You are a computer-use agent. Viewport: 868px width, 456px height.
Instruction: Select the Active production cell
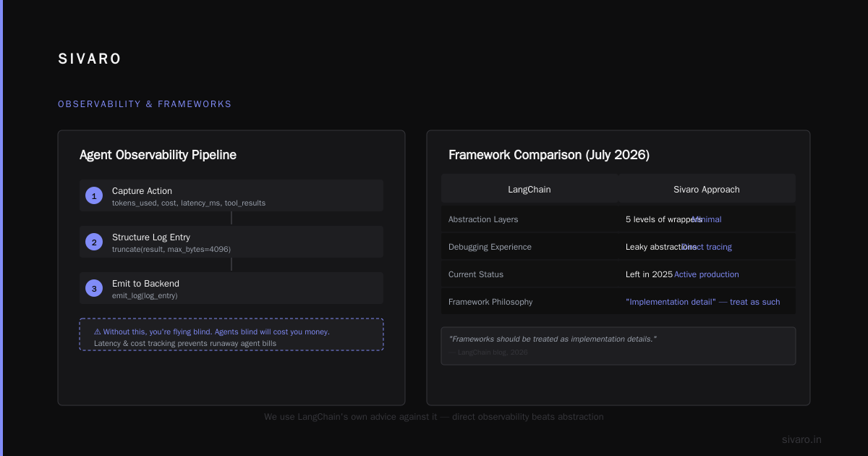click(707, 274)
